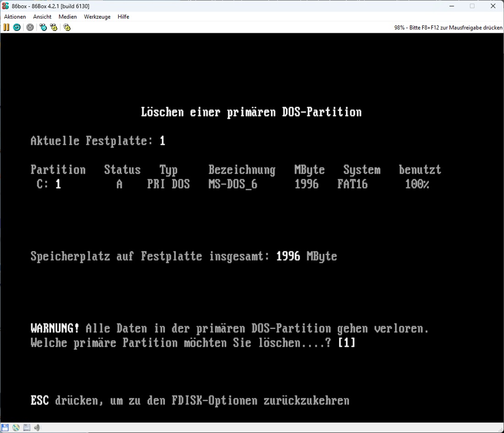504x433 pixels.
Task: Close the 86Box window
Action: pyautogui.click(x=493, y=6)
